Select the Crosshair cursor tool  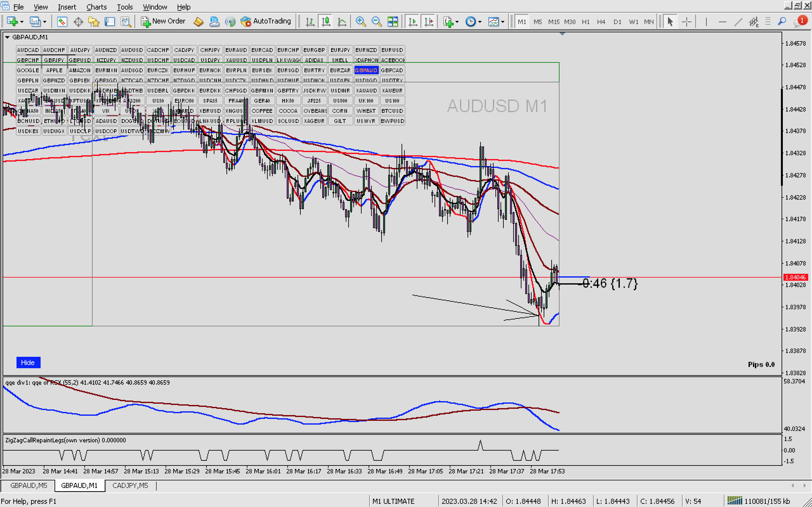(686, 22)
